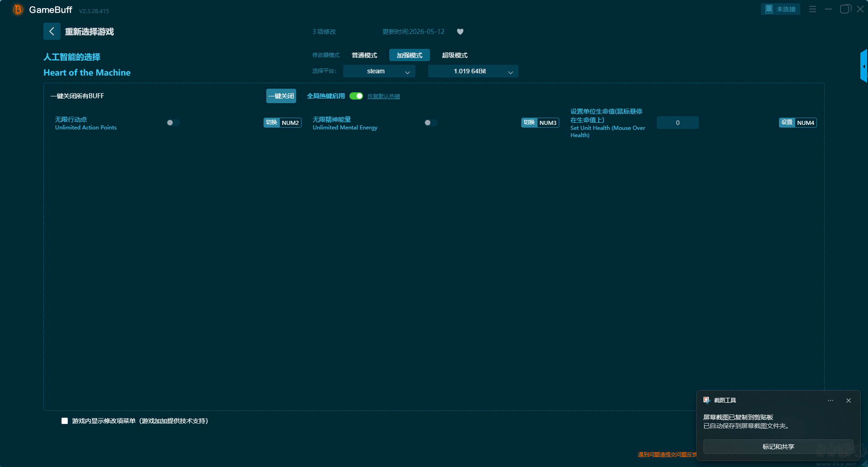The image size is (868, 467).
Task: Click the 遇到问题请提交问题反馈 feedback link
Action: coord(667,455)
